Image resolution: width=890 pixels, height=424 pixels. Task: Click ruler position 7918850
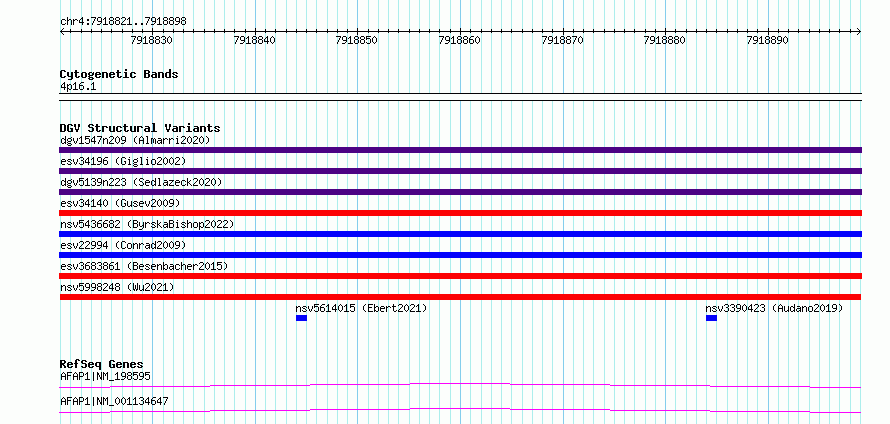point(357,40)
